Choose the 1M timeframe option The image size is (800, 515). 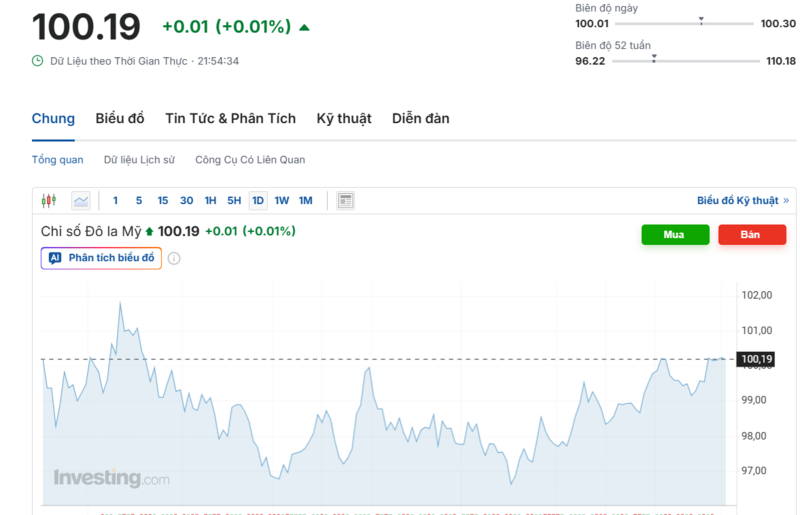tap(306, 200)
